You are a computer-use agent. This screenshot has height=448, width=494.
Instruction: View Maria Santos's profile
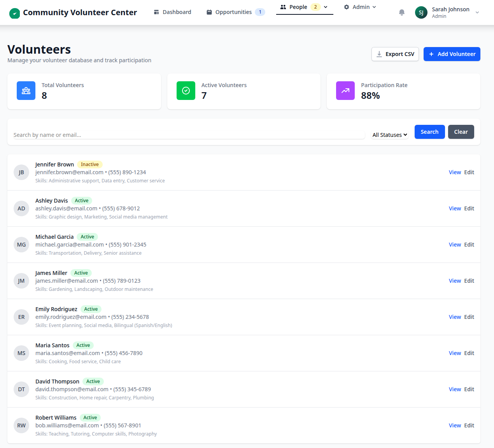pyautogui.click(x=454, y=353)
